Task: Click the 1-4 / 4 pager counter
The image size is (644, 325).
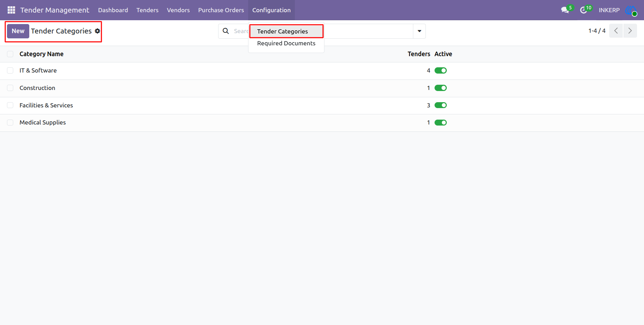Action: (x=597, y=31)
